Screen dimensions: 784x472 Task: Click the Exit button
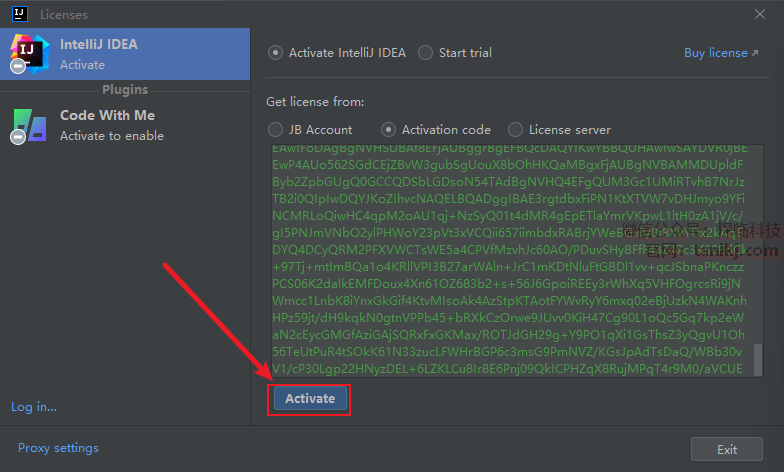click(727, 449)
